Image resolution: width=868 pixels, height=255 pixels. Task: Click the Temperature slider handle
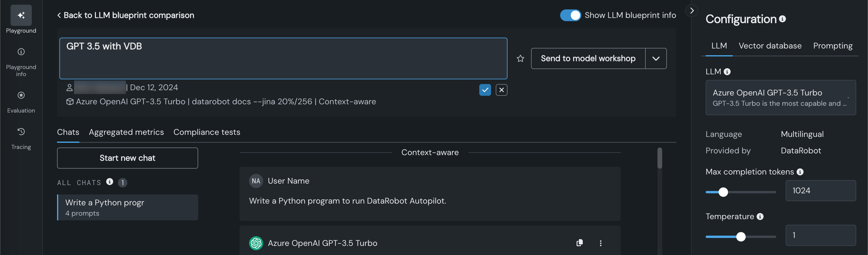pyautogui.click(x=741, y=237)
